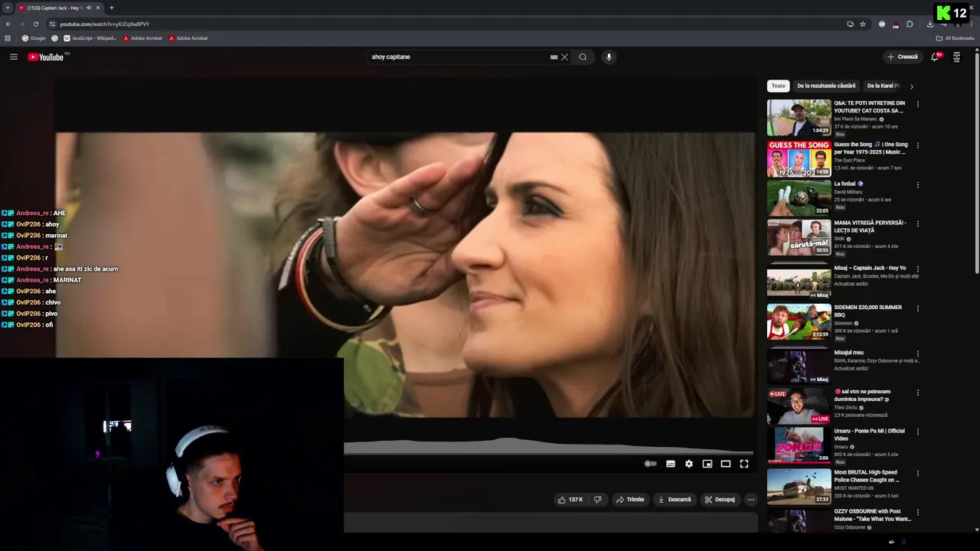Viewport: 980px width, 551px height.
Task: Click the browser address bar URL
Action: pos(104,24)
